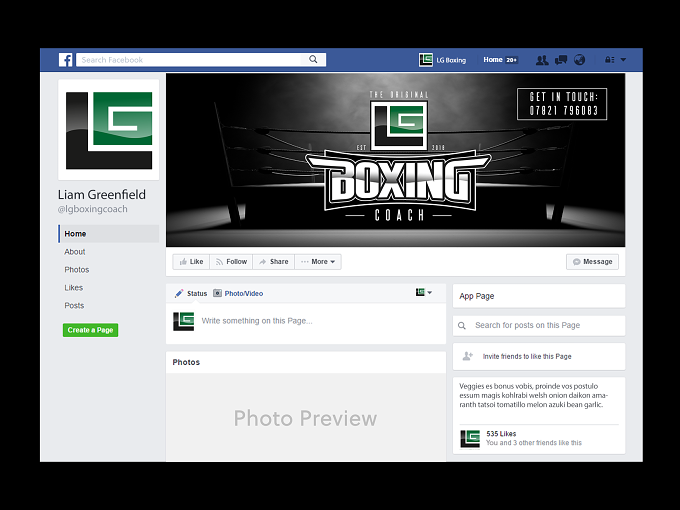Image resolution: width=680 pixels, height=510 pixels.
Task: Click the privacy lock shortcuts icon
Action: click(610, 60)
